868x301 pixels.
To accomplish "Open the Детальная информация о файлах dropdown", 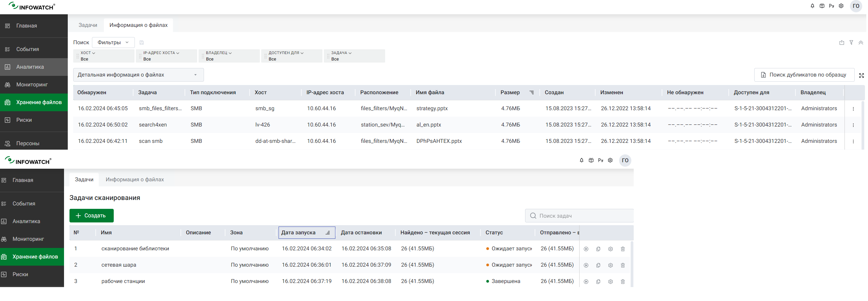I will pyautogui.click(x=138, y=75).
